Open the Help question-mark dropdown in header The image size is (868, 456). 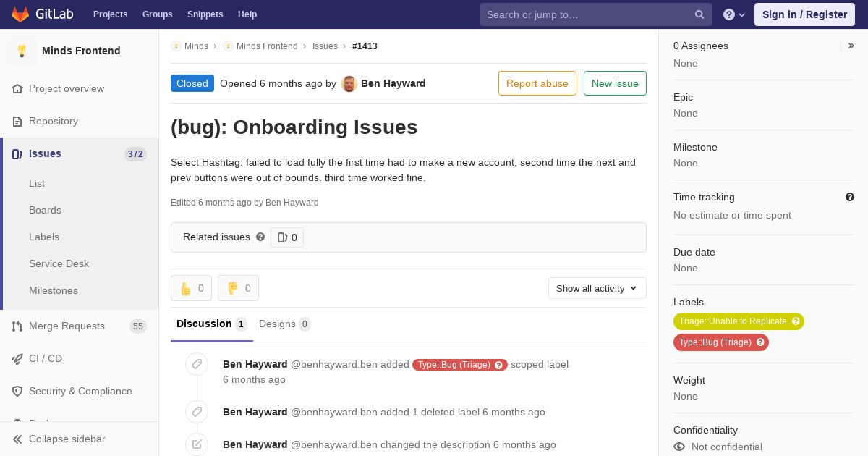(734, 14)
